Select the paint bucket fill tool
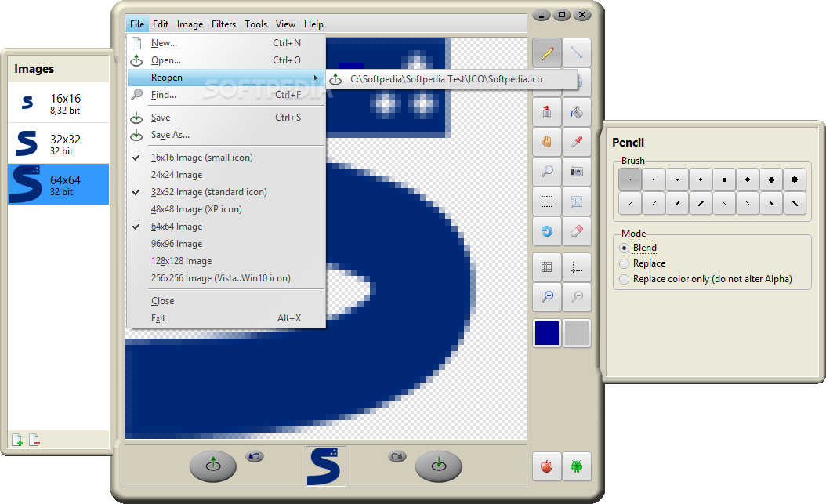The height and width of the screenshot is (504, 826). (x=576, y=112)
